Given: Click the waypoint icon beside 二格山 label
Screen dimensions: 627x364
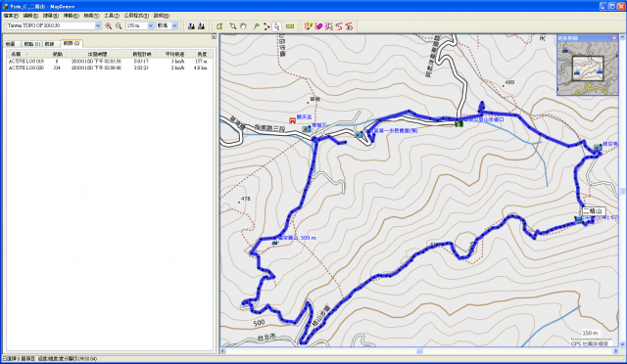Looking at the screenshot, I should [578, 219].
